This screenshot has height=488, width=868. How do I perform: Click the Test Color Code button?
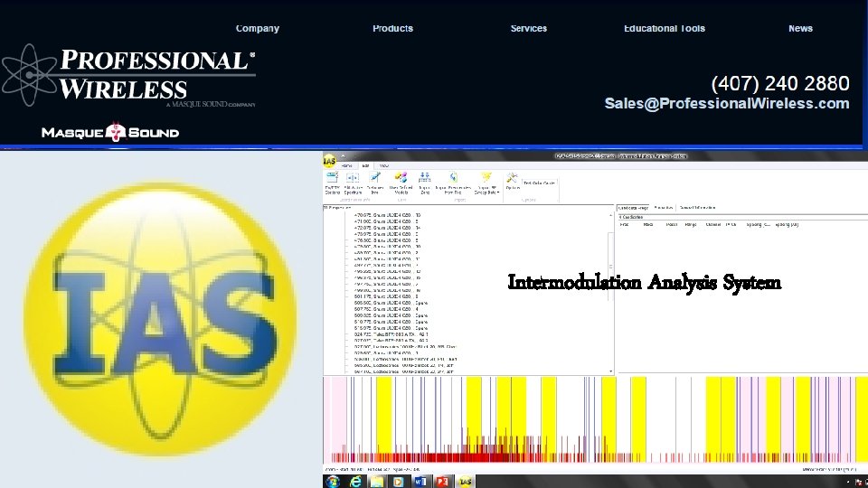(539, 183)
